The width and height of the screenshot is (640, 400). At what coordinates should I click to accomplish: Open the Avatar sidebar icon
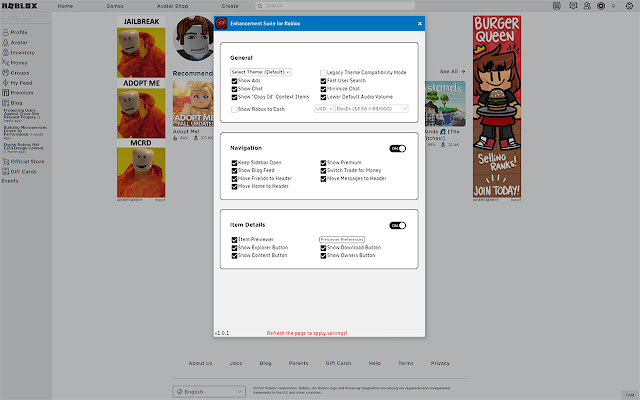(6, 42)
